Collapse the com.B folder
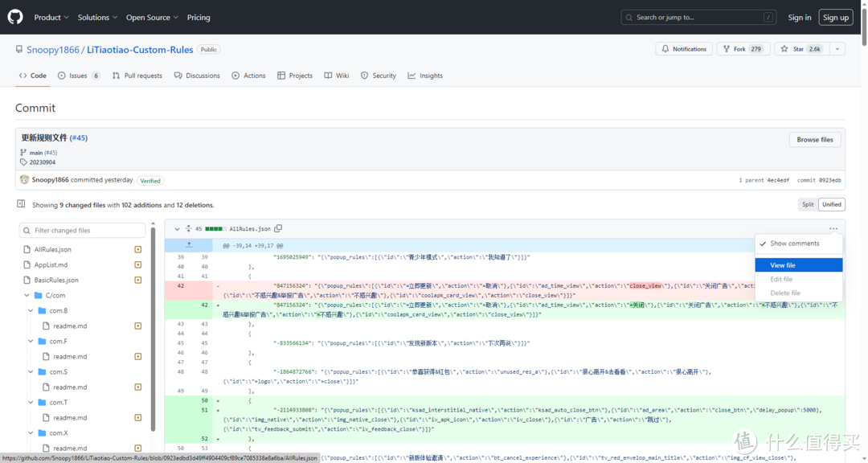 click(31, 311)
